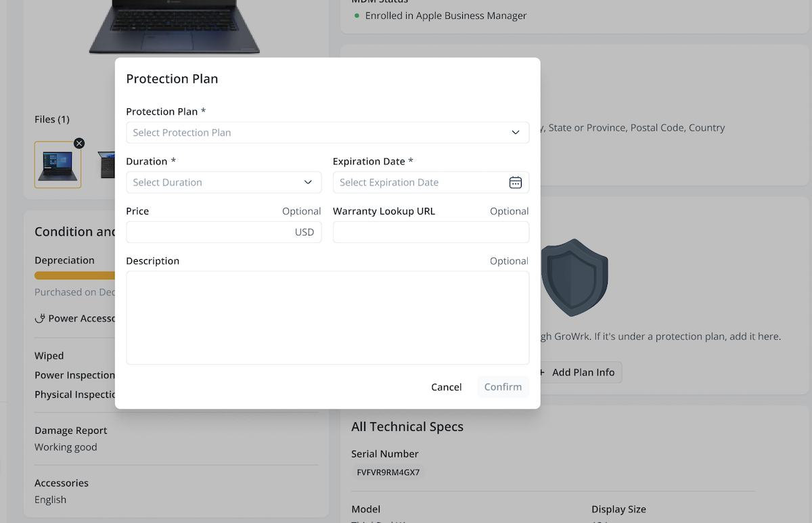Viewport: 812px width, 523px height.
Task: Click the Description text area
Action: pyautogui.click(x=328, y=318)
